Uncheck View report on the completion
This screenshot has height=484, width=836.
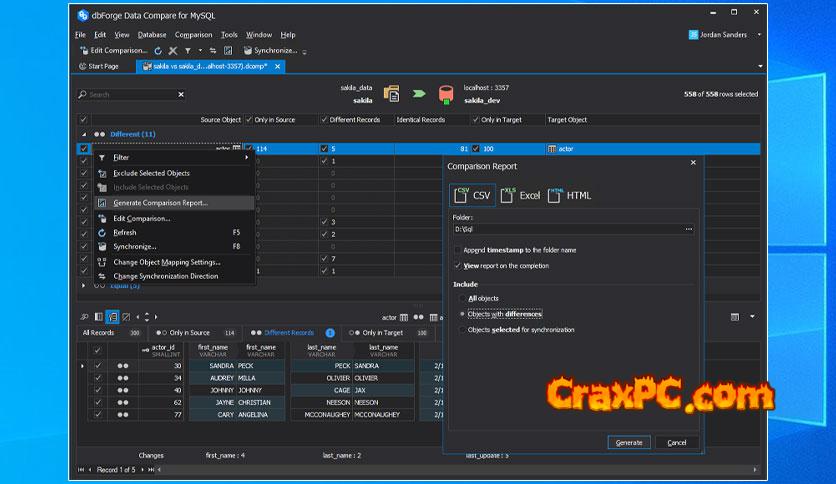pos(458,266)
